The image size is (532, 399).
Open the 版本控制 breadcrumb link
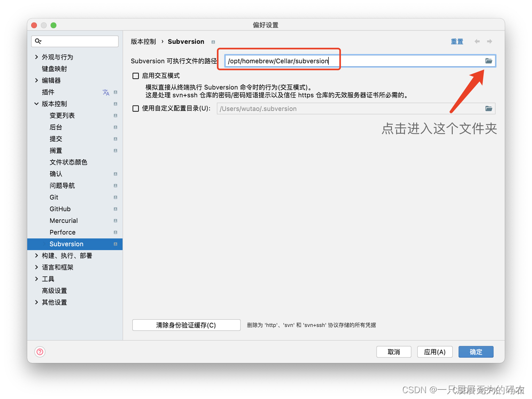click(143, 41)
